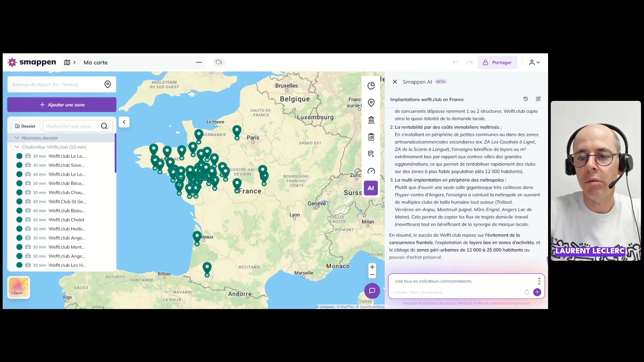Click the car icon on the Wefit.club Cholet row

coord(28,220)
